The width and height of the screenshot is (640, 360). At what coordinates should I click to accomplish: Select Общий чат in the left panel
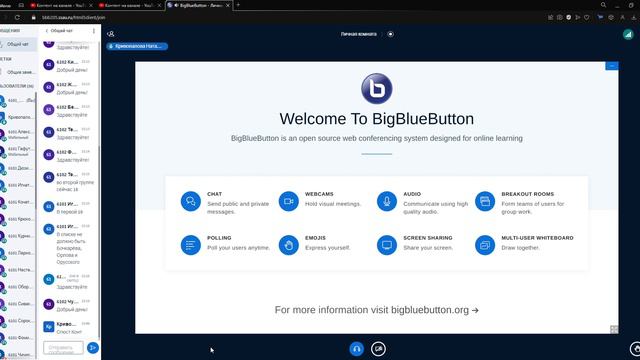coord(18,44)
